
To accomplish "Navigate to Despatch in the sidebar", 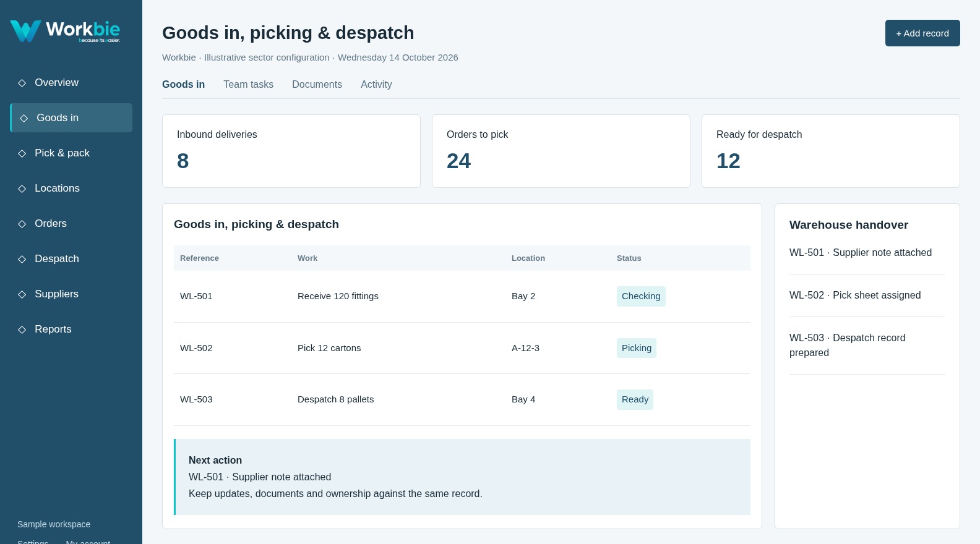I will [x=71, y=258].
